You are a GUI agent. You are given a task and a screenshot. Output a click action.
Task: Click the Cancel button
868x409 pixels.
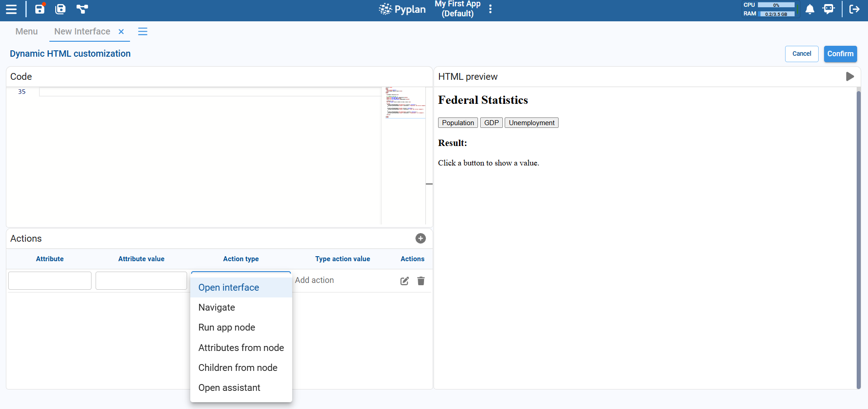coord(801,54)
